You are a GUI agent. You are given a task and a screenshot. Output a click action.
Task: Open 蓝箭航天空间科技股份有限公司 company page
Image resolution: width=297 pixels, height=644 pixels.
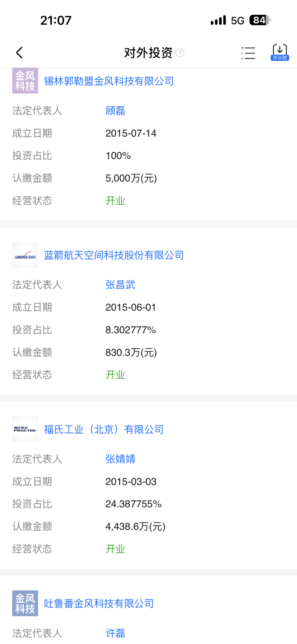click(x=114, y=255)
